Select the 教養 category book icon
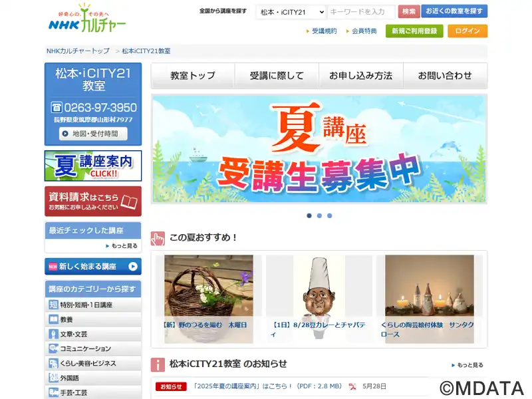The image size is (532, 399). 53,319
